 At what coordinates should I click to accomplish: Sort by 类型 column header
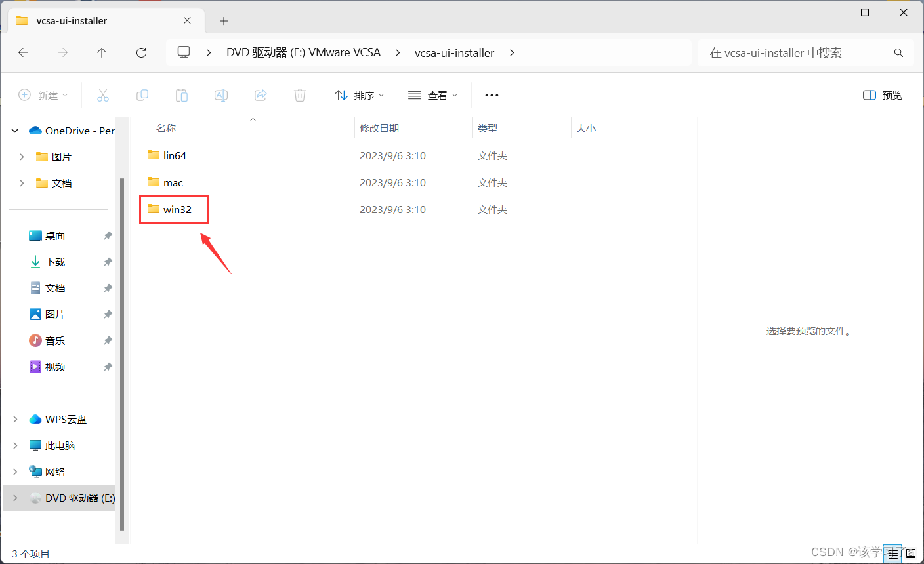(x=488, y=129)
